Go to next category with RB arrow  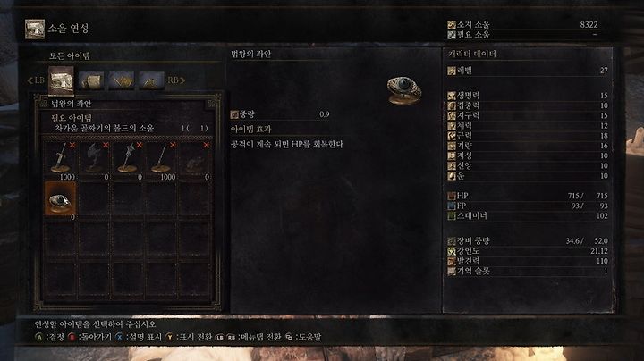tap(176, 80)
